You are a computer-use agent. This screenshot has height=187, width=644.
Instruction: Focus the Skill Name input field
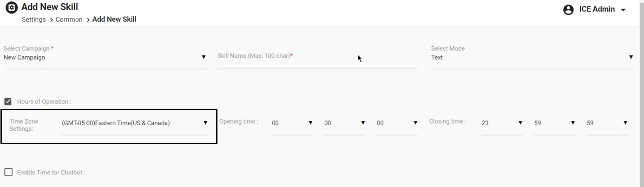pos(318,58)
